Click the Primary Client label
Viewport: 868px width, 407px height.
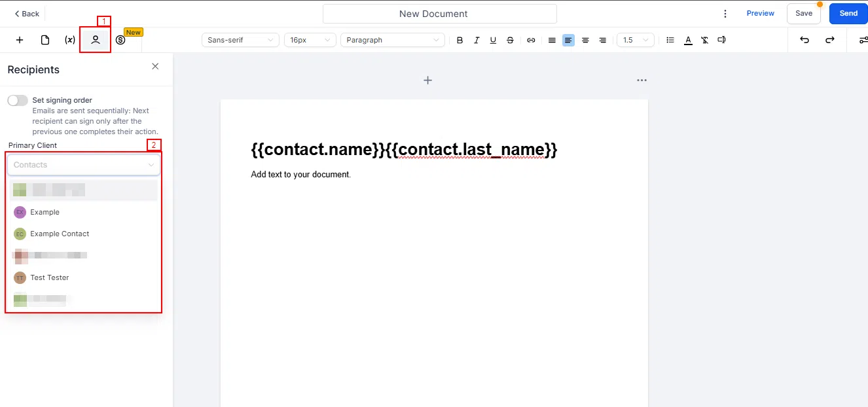coord(33,145)
